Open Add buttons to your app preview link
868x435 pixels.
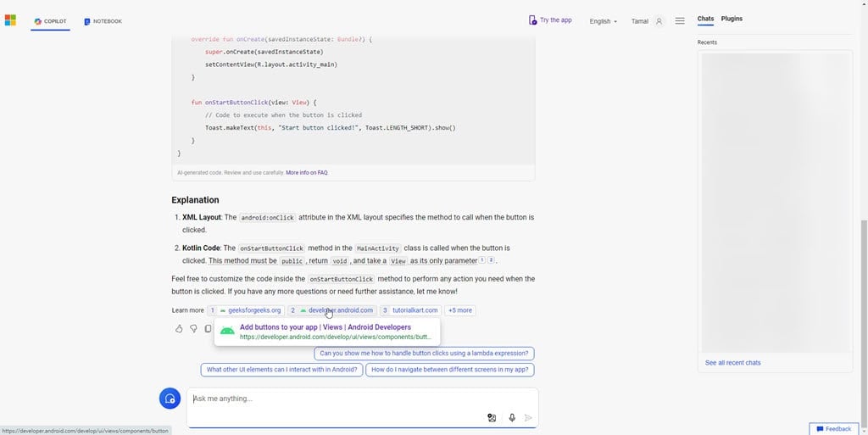(325, 327)
